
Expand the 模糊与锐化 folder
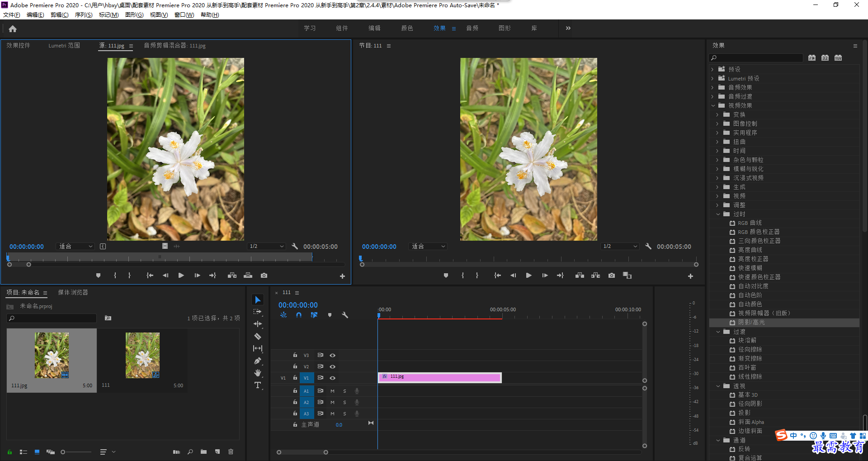click(x=718, y=169)
